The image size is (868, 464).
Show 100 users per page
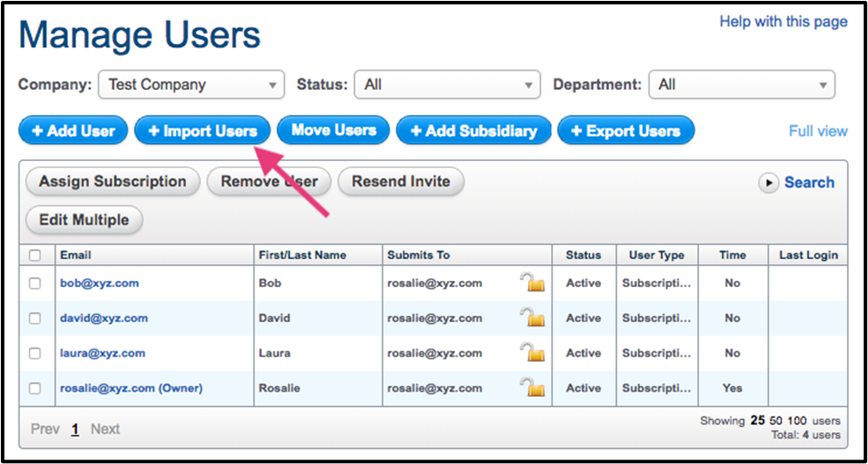(x=798, y=421)
